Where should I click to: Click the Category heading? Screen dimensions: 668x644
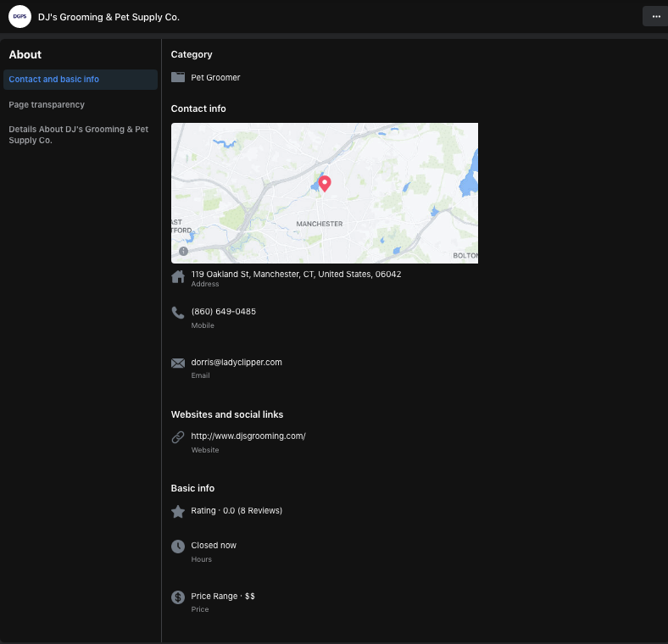(192, 54)
